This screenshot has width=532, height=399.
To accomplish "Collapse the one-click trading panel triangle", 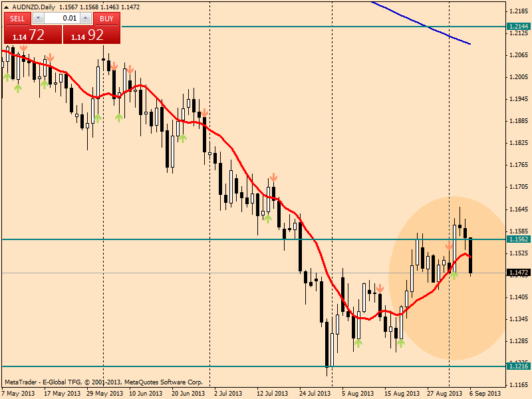I will point(7,7).
